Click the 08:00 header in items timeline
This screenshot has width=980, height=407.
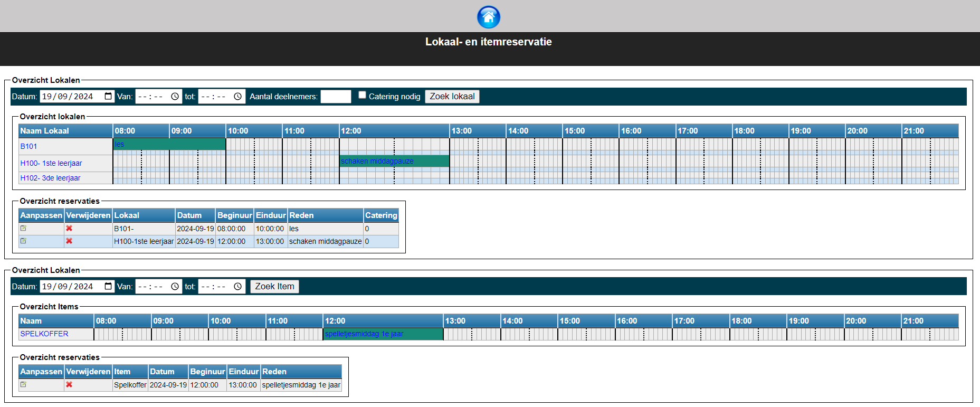122,321
